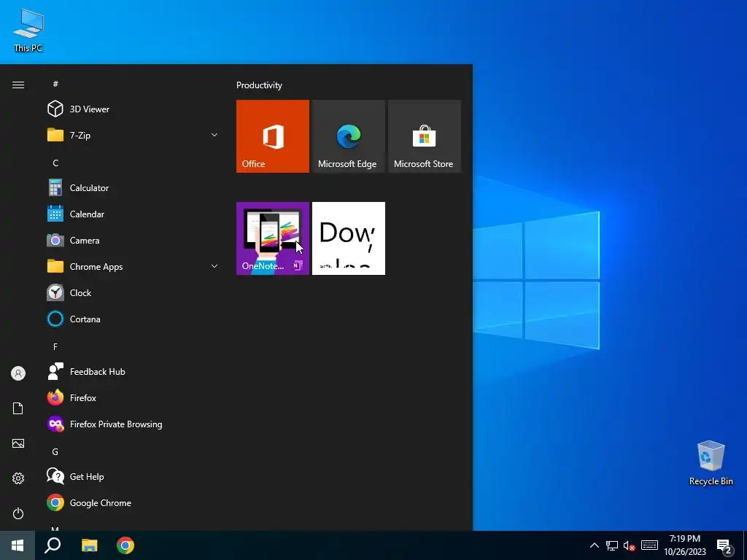Expand the 7-Zip folder chevron
The width and height of the screenshot is (747, 560).
(x=214, y=135)
